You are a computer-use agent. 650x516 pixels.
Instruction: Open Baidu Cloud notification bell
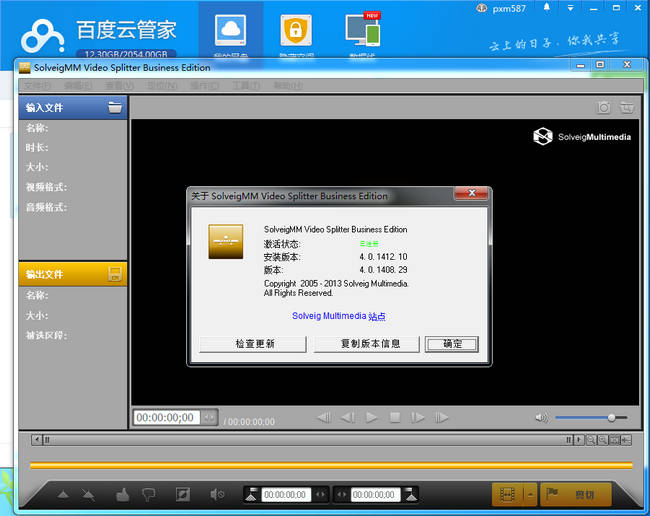(547, 7)
